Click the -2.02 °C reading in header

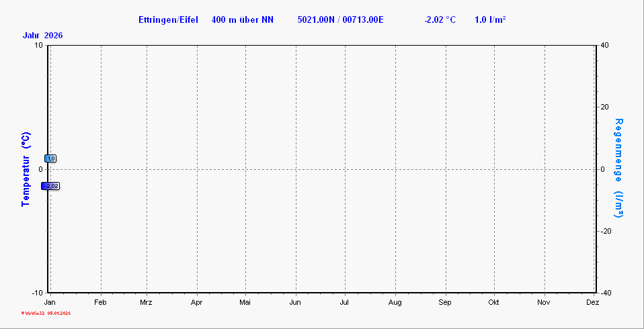(x=440, y=19)
